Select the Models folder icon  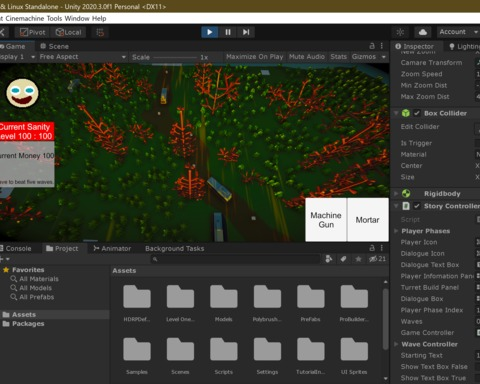pyautogui.click(x=224, y=297)
